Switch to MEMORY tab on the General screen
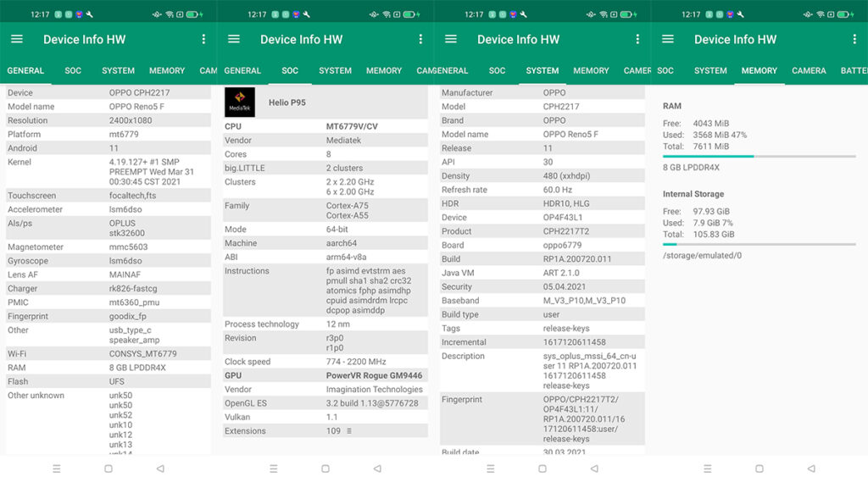The height and width of the screenshot is (482, 868). [167, 71]
